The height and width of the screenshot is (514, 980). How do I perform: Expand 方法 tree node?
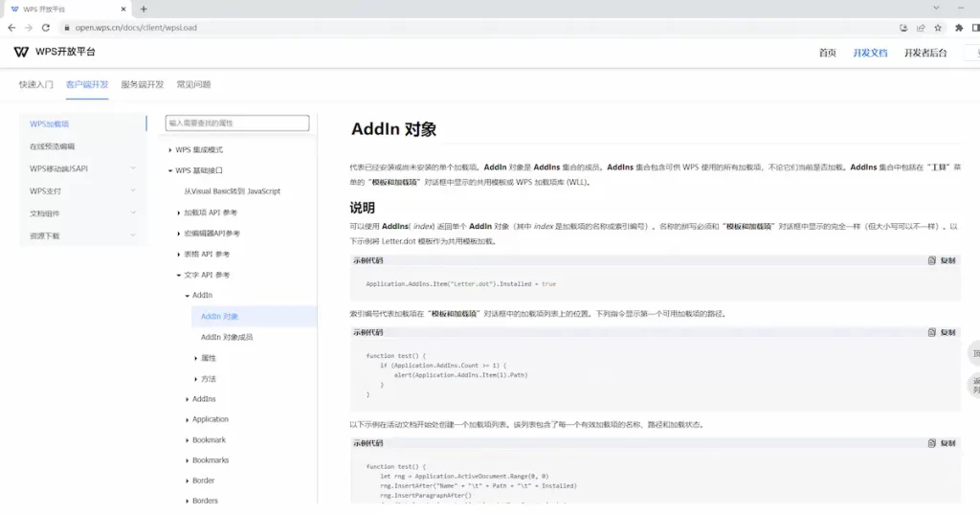(195, 379)
